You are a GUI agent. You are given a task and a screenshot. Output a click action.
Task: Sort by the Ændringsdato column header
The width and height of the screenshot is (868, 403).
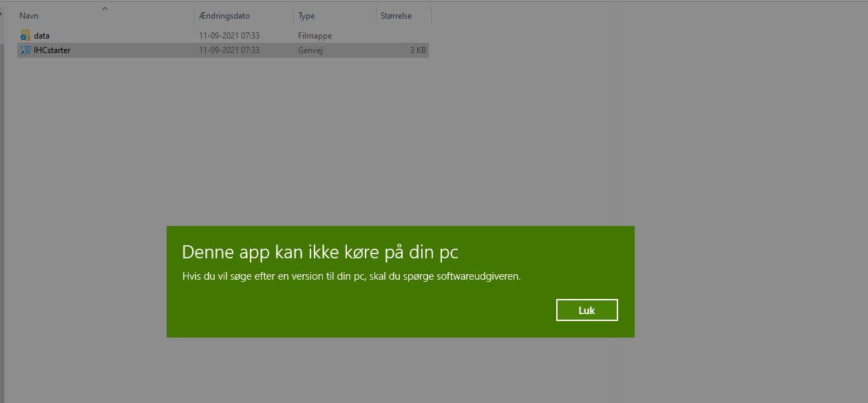click(224, 16)
